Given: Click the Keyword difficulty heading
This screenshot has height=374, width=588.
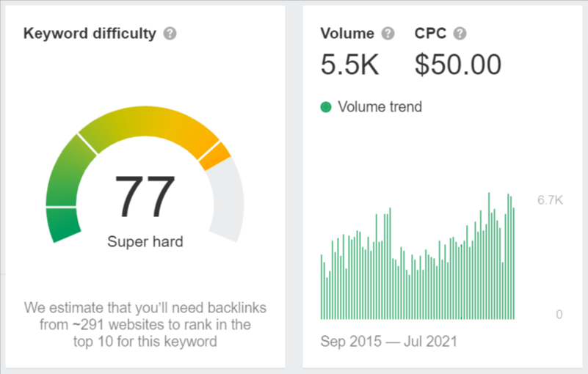Looking at the screenshot, I should (x=90, y=34).
